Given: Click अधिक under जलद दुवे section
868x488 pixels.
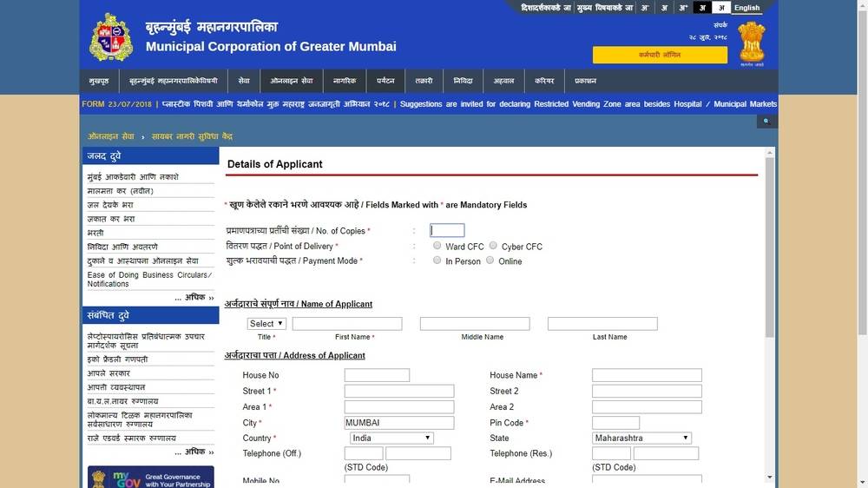Looking at the screenshot, I should coord(194,298).
